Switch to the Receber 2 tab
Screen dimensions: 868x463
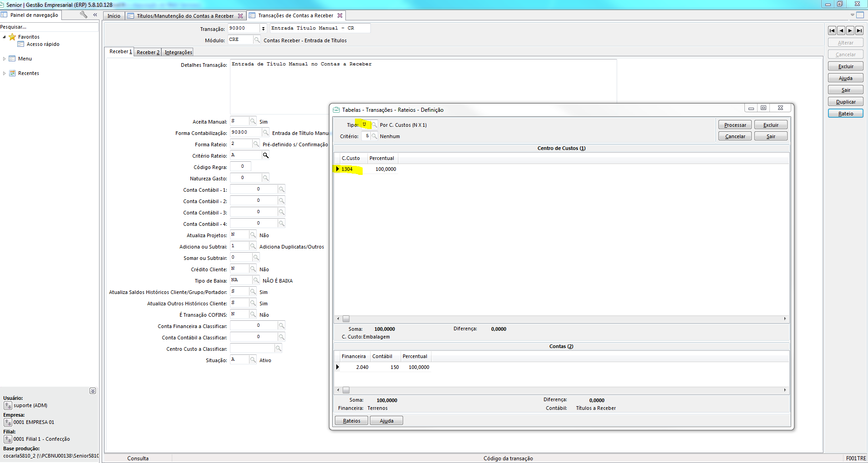pos(148,52)
